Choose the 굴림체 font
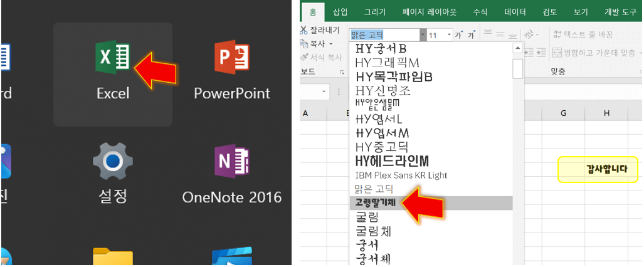 [430, 231]
